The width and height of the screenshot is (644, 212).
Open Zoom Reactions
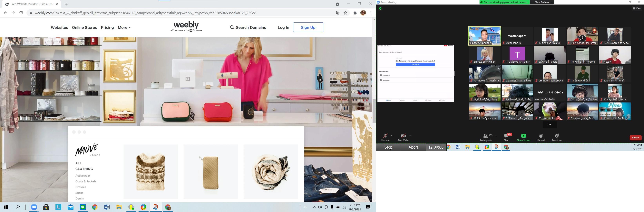tap(557, 137)
